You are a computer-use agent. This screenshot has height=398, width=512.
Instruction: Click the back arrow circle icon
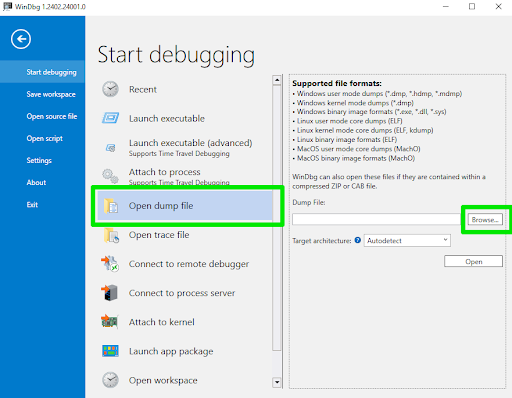pos(21,39)
